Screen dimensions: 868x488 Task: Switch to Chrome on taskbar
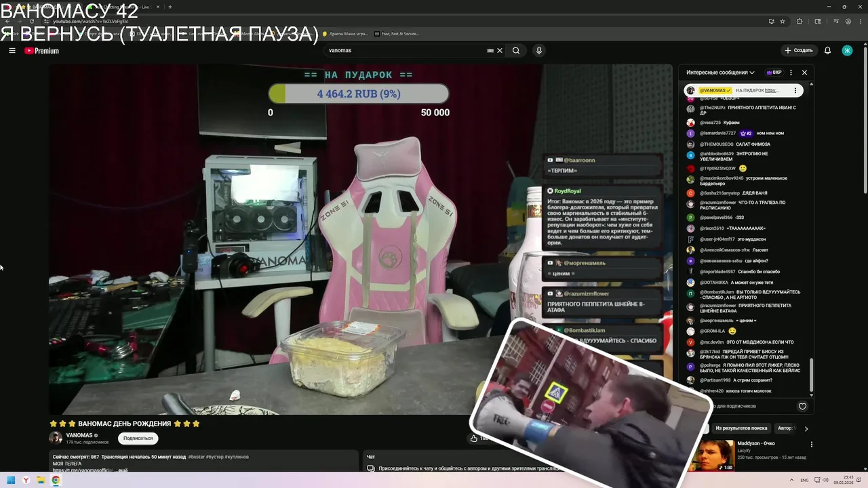point(56,480)
